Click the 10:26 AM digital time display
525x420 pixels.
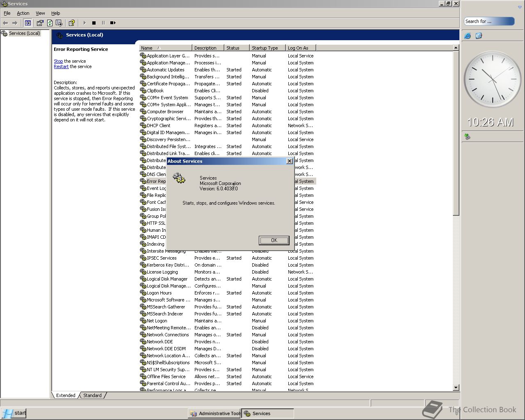(491, 122)
